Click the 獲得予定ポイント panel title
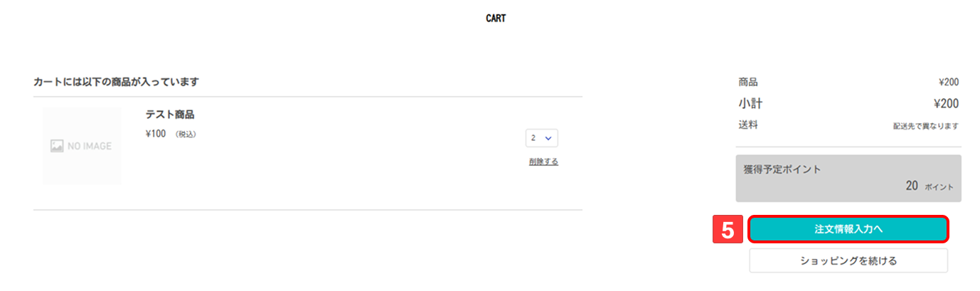Screen dimensions: 980x291 click(782, 169)
